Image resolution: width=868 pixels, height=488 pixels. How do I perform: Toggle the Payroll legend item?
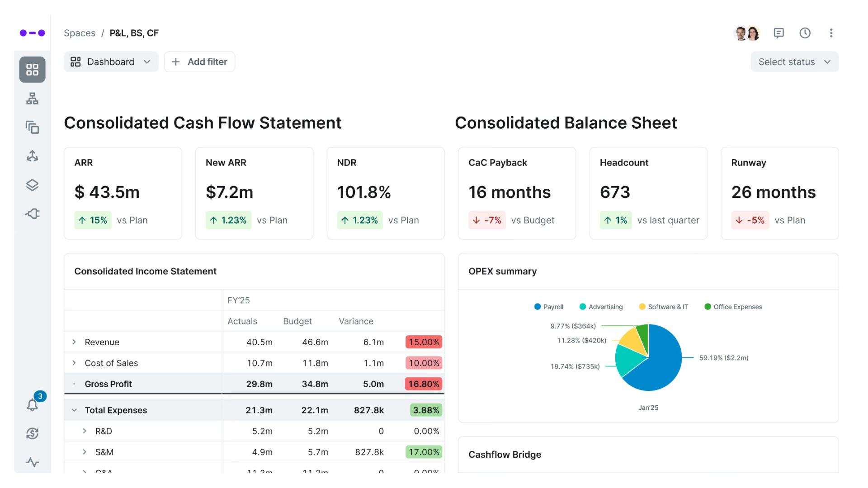coord(549,307)
